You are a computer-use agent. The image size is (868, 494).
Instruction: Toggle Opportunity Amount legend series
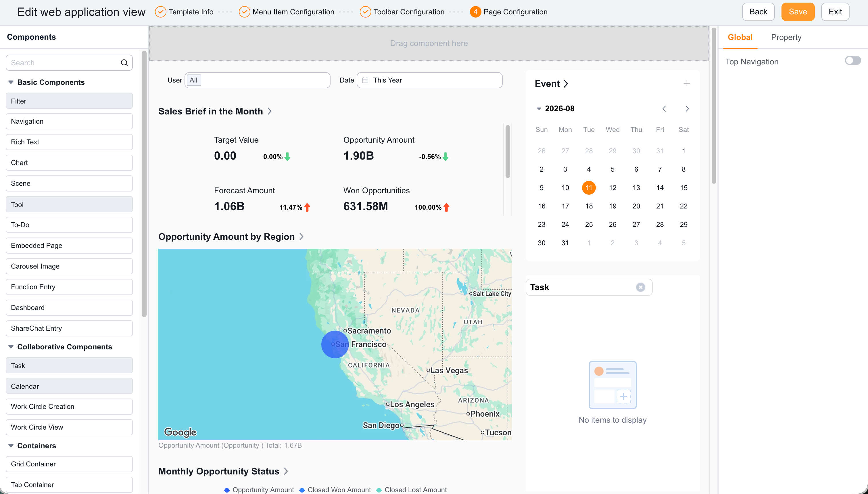[259, 490]
